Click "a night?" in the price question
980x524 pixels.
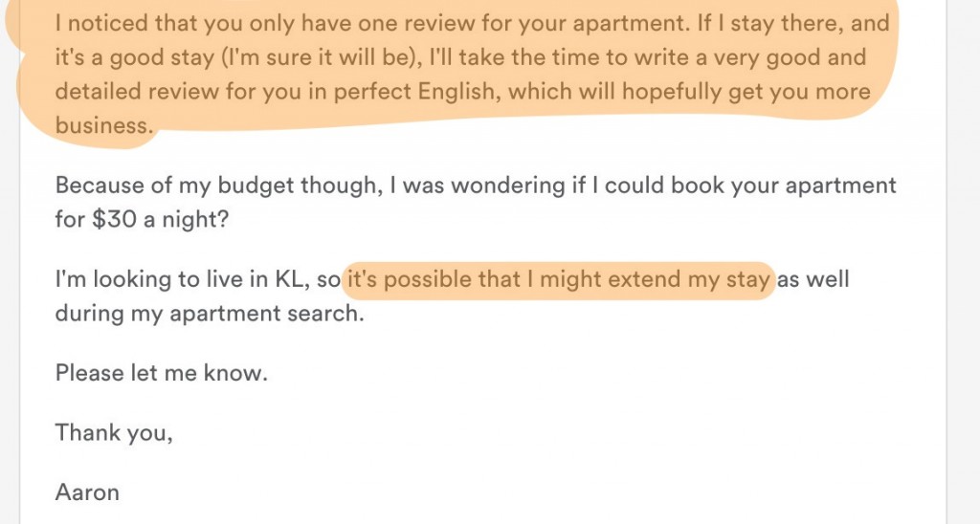pyautogui.click(x=187, y=220)
